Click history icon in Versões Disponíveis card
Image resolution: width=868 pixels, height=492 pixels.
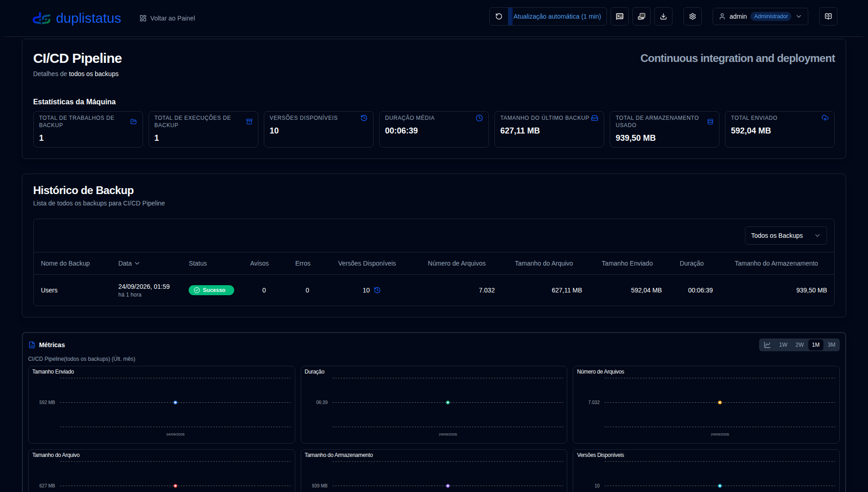tap(364, 118)
